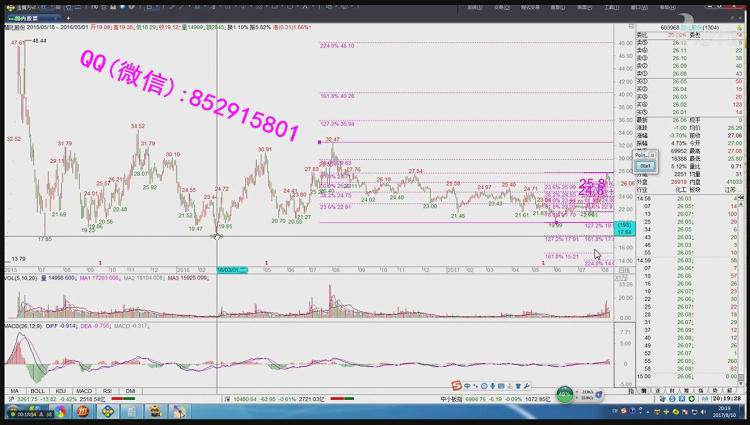750x425 pixels.
Task: Open the KDJ indicator tab
Action: 62,390
